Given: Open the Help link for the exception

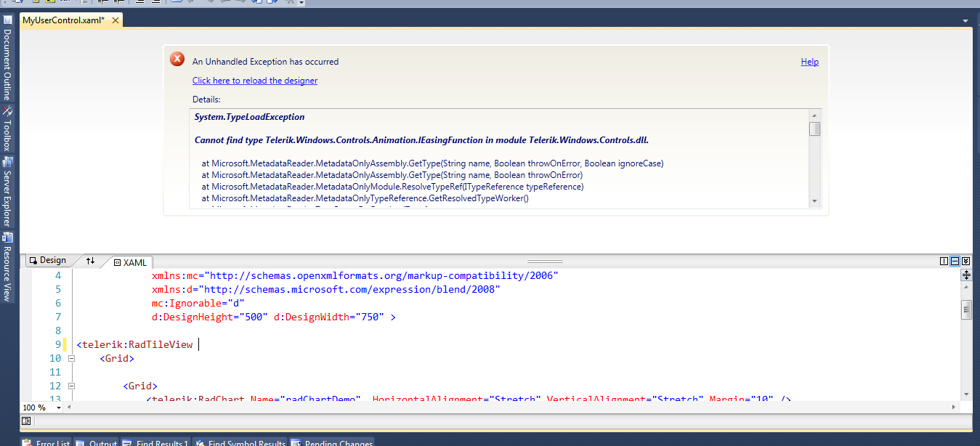Looking at the screenshot, I should point(810,62).
